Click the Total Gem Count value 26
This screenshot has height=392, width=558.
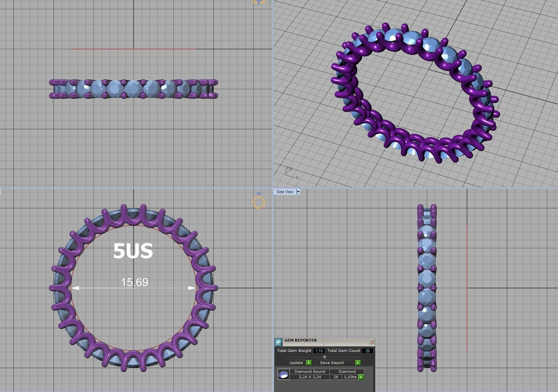tap(368, 351)
